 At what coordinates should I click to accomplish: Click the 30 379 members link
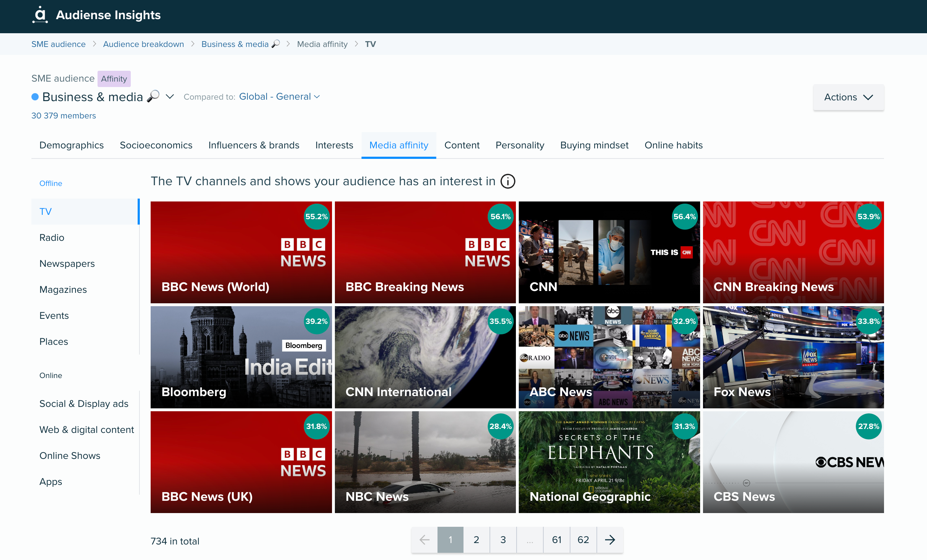(64, 116)
